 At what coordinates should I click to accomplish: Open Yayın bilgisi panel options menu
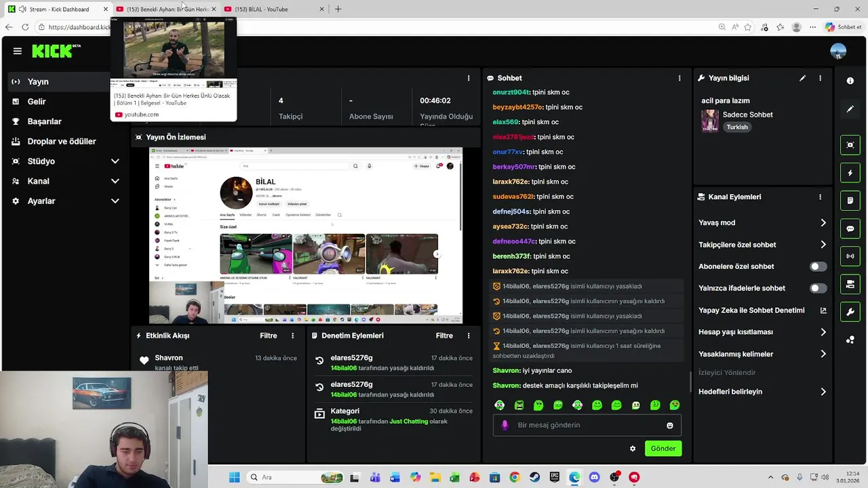click(820, 78)
